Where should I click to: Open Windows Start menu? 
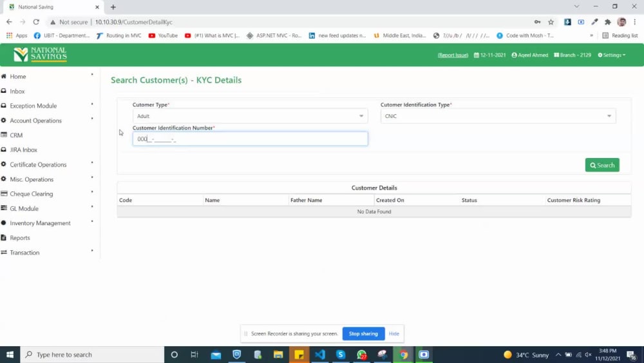(10, 355)
